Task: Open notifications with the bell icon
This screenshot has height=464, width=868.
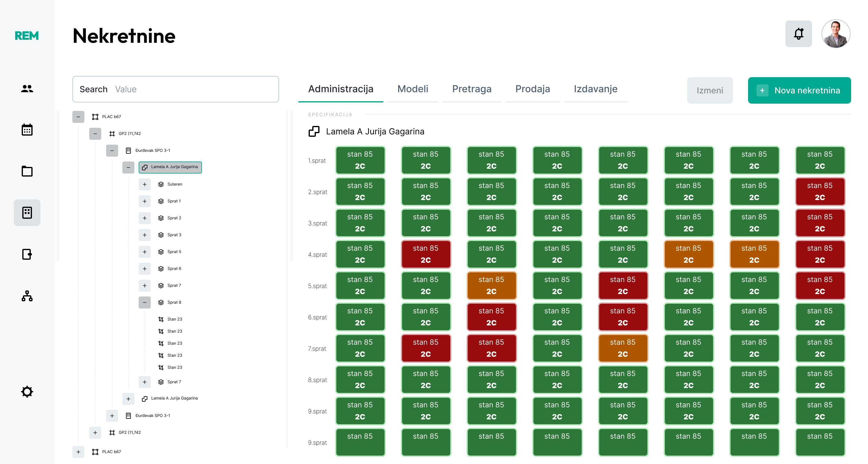Action: [x=799, y=33]
